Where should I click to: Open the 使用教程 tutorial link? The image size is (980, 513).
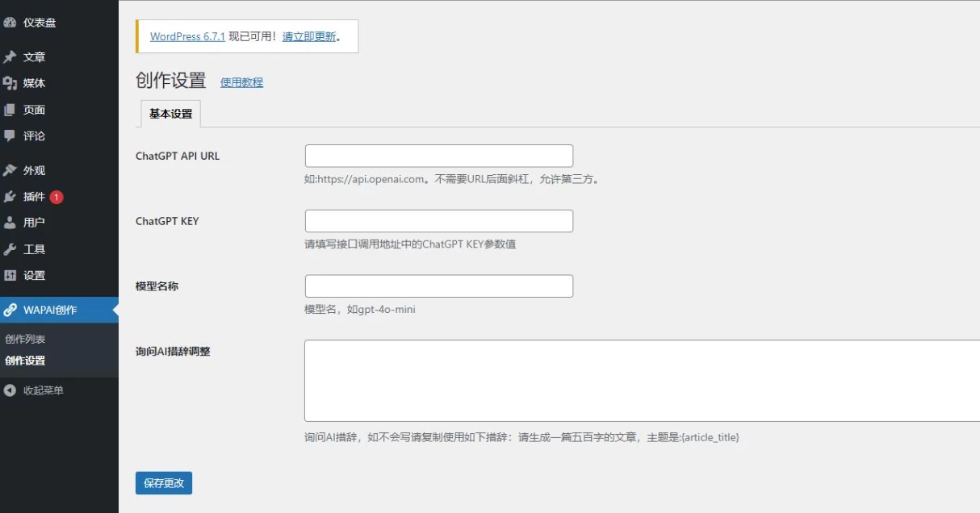[x=241, y=82]
